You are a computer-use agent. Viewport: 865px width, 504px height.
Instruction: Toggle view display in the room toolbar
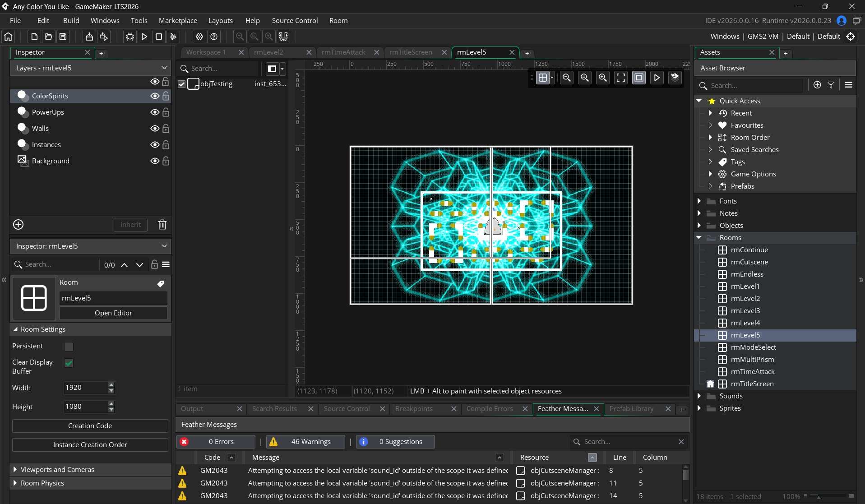(639, 78)
